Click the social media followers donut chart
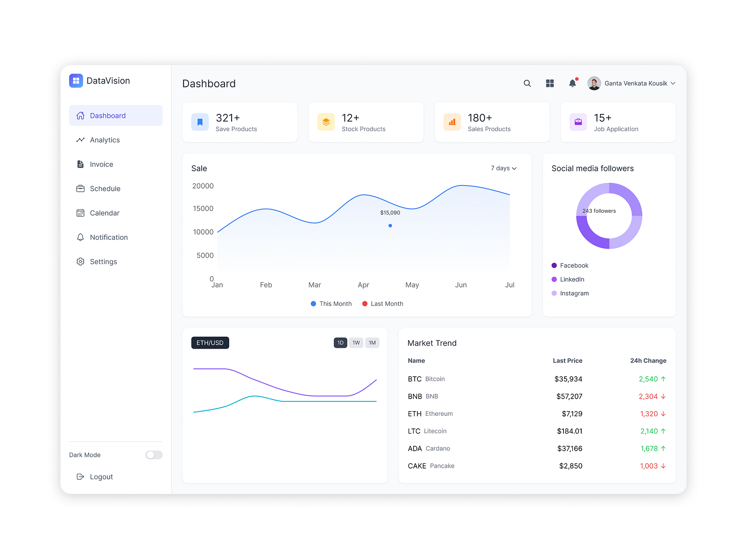 609,216
